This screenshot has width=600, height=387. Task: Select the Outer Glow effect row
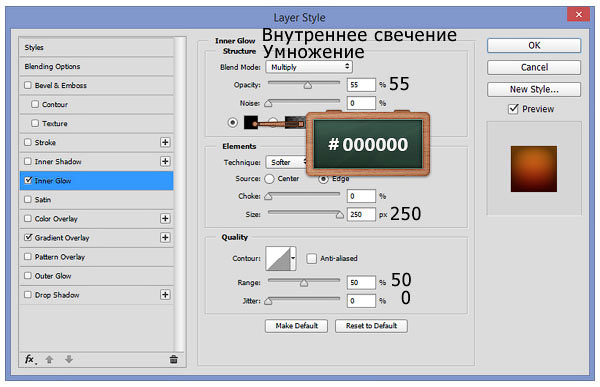[96, 276]
